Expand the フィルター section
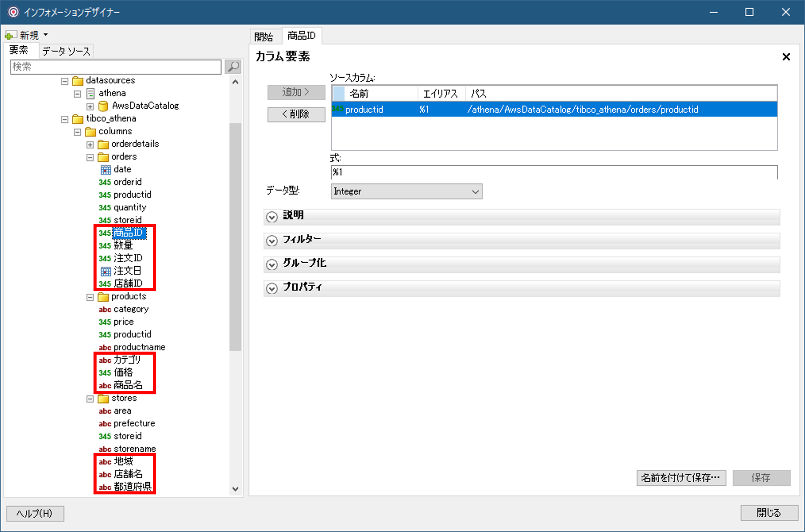The width and height of the screenshot is (805, 532). 272,241
